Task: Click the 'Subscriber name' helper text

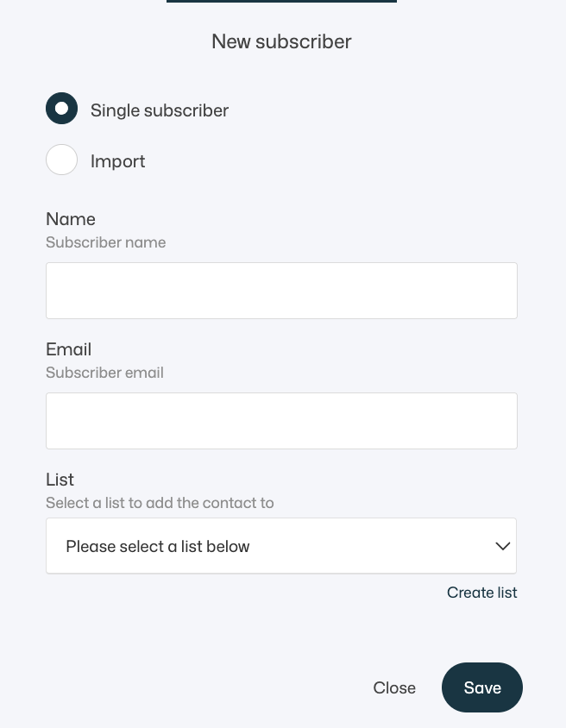Action: pyautogui.click(x=106, y=242)
